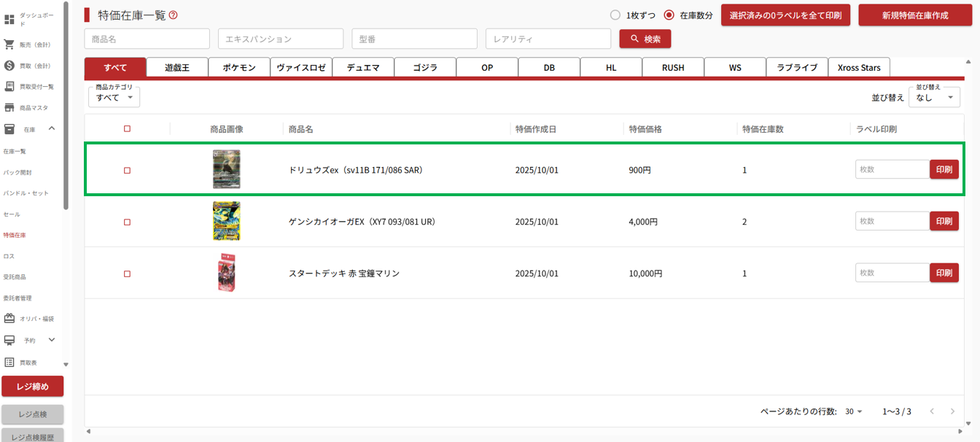Screen dimensions: 980x442
Task: Switch to the ポケモン tab
Action: point(239,68)
